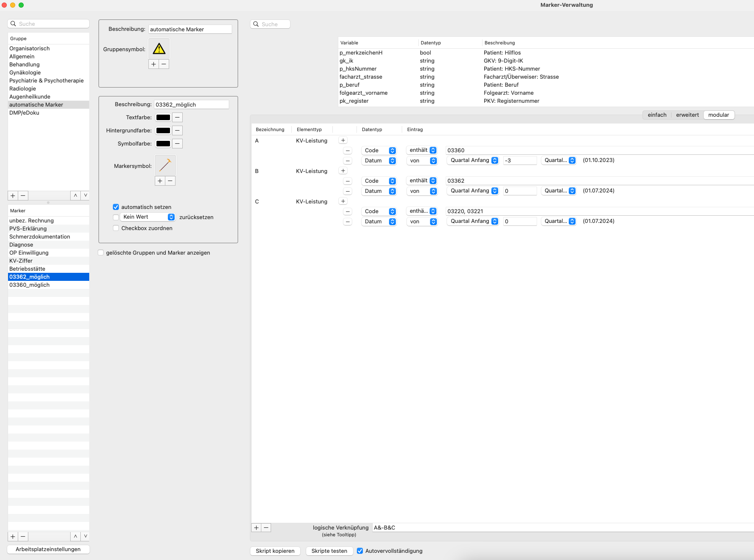Open 'Quartal Anfang' dropdown in element C
The height and width of the screenshot is (560, 754).
(473, 221)
